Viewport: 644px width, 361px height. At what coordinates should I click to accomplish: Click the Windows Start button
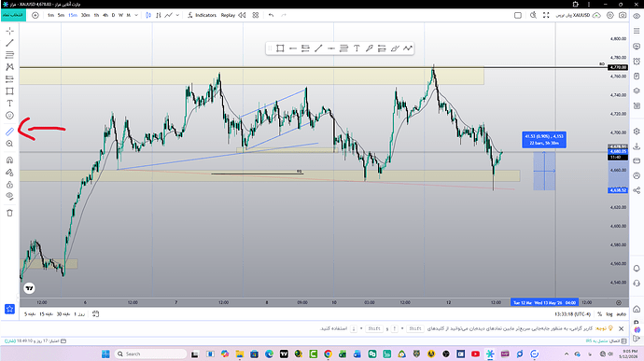[105, 354]
